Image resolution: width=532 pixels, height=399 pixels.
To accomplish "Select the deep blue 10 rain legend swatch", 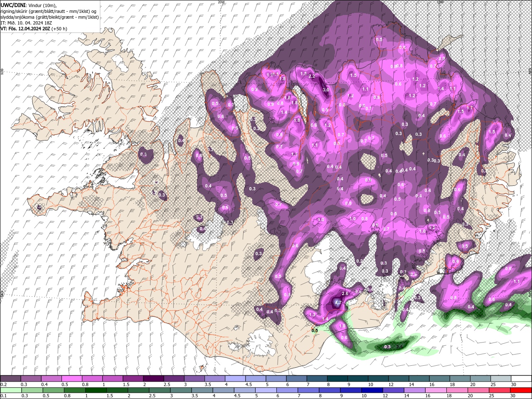I will pyautogui.click(x=372, y=390).
